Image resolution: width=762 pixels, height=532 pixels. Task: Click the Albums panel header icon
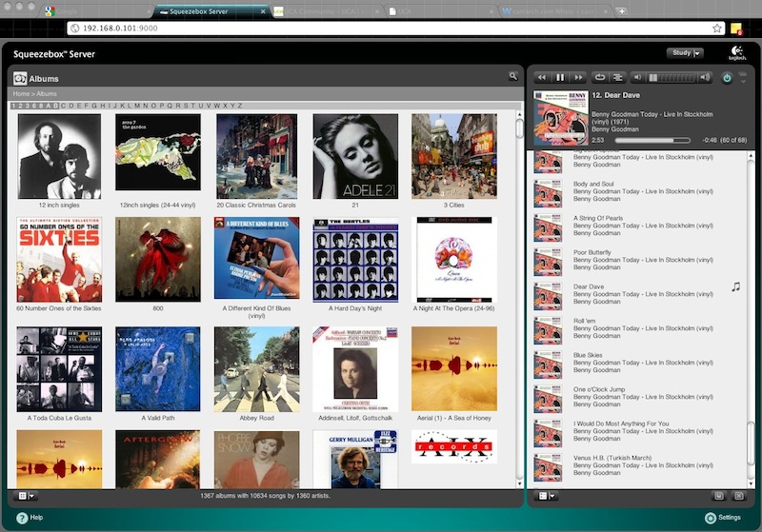point(20,78)
